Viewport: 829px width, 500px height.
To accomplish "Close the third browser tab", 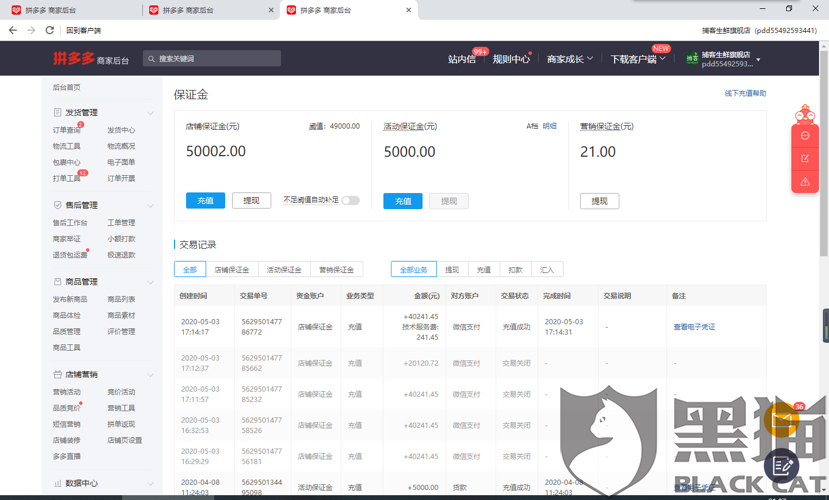I will click(409, 10).
